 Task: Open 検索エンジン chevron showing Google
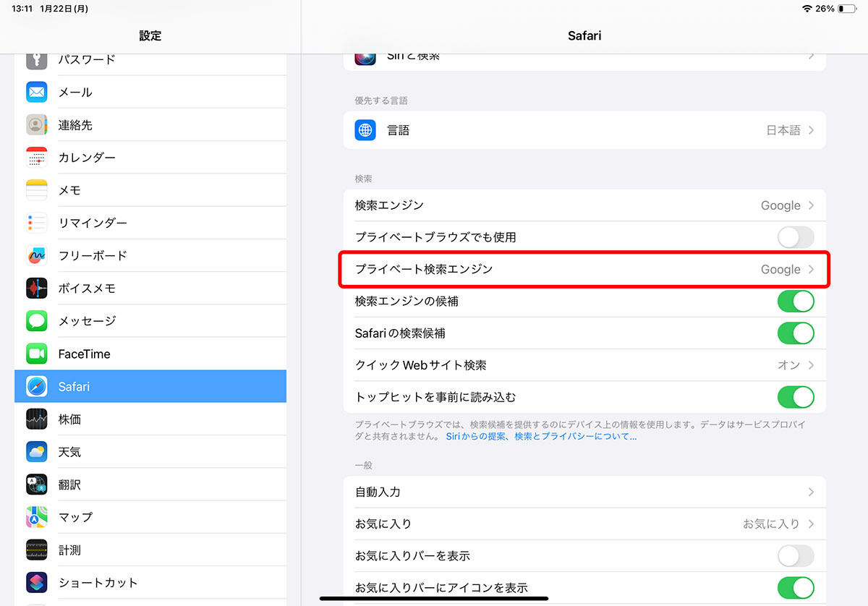tap(811, 205)
